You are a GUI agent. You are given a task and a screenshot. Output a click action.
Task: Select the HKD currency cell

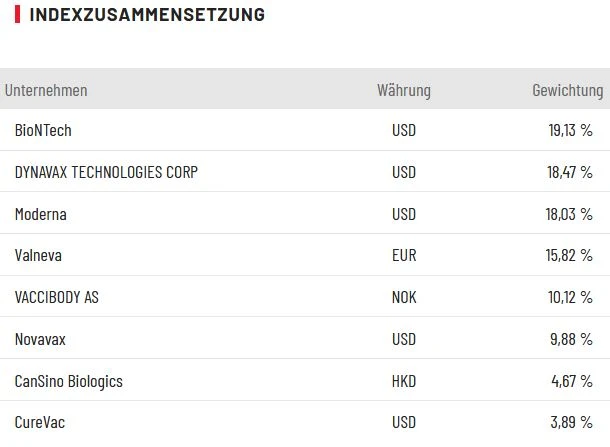click(x=404, y=382)
